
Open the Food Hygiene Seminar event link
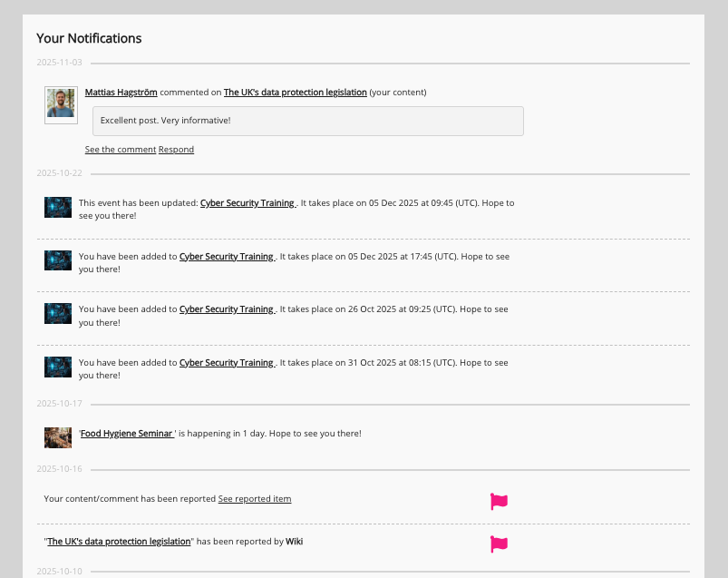click(x=127, y=434)
